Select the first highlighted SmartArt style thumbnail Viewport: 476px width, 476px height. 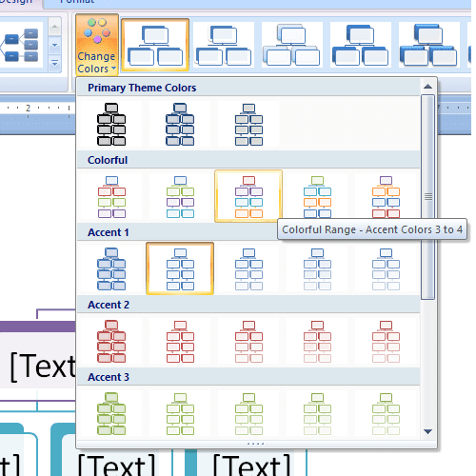(x=155, y=45)
